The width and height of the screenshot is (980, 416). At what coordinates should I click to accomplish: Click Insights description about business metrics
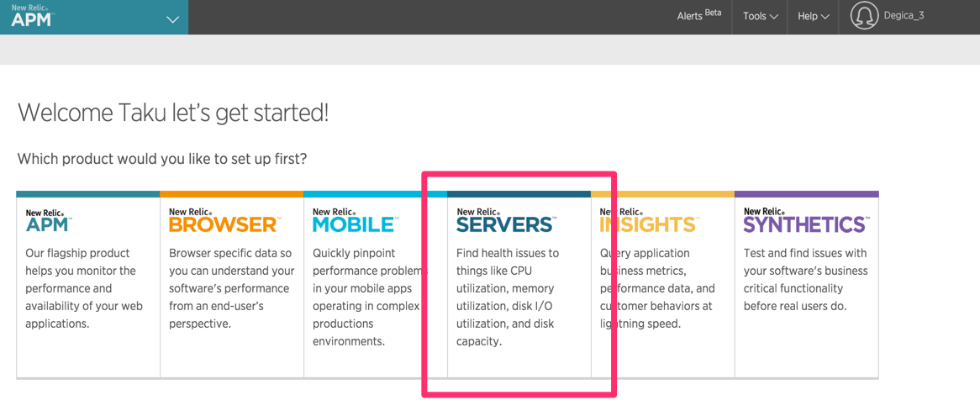point(657,288)
